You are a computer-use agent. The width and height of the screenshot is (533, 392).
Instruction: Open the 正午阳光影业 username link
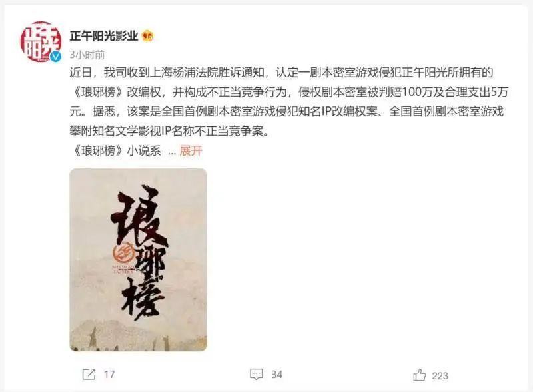tap(104, 36)
